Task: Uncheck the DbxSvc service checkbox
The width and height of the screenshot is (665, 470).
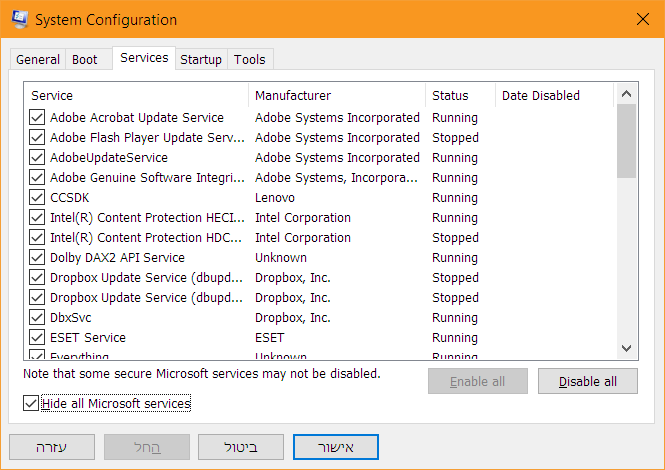Action: click(37, 317)
